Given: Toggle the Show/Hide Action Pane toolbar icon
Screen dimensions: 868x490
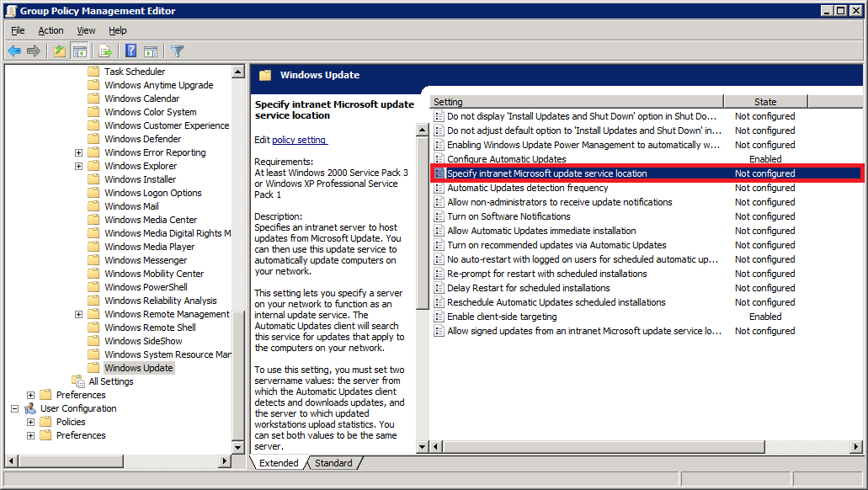Looking at the screenshot, I should pyautogui.click(x=151, y=51).
